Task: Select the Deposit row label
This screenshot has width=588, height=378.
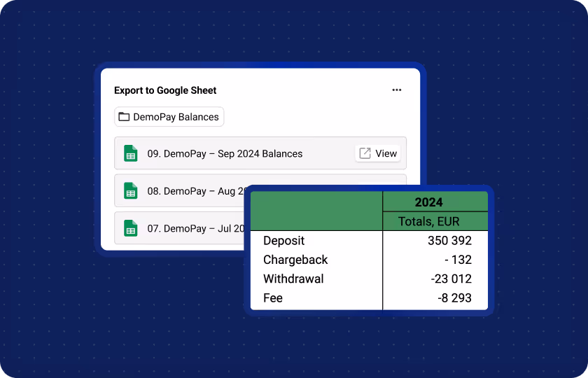Action: point(284,240)
